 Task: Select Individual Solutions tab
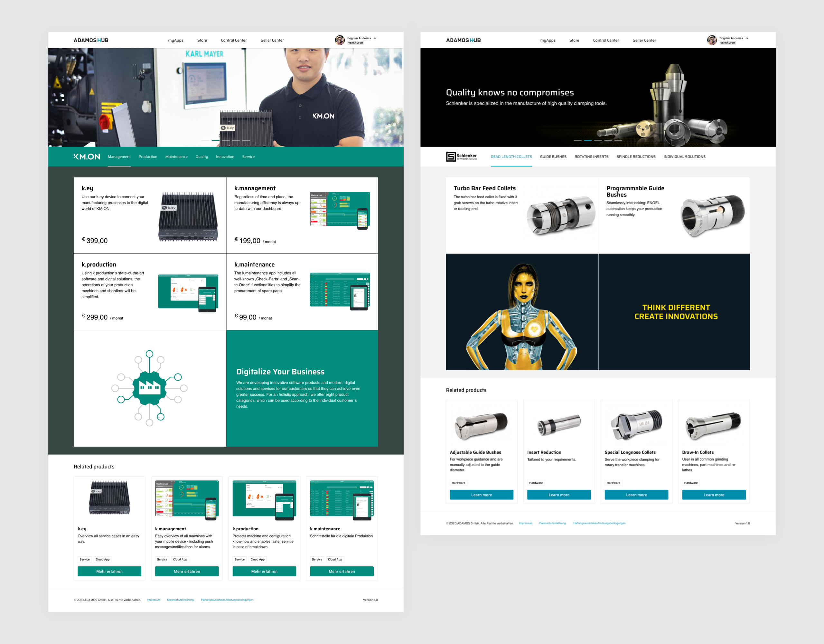point(684,157)
